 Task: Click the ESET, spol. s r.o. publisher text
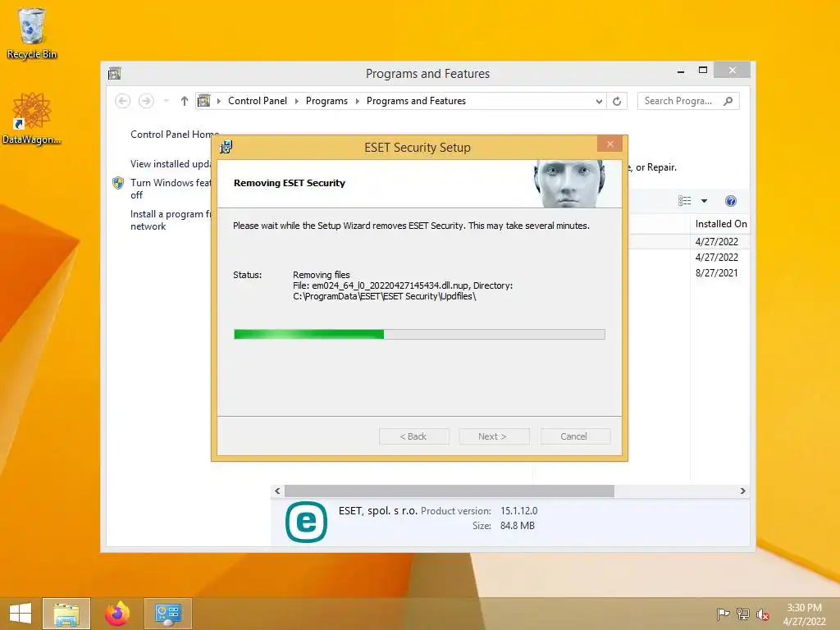click(377, 511)
